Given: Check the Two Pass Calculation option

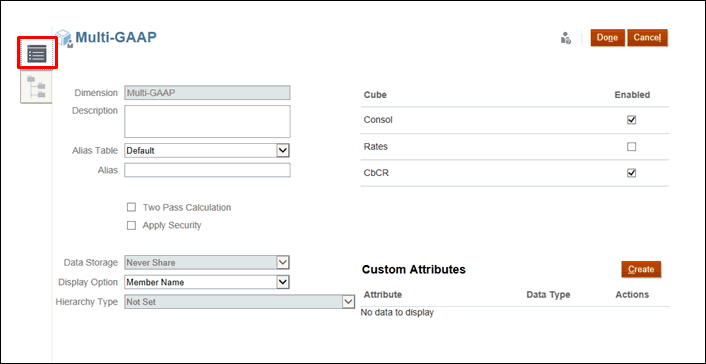Looking at the screenshot, I should (x=131, y=208).
